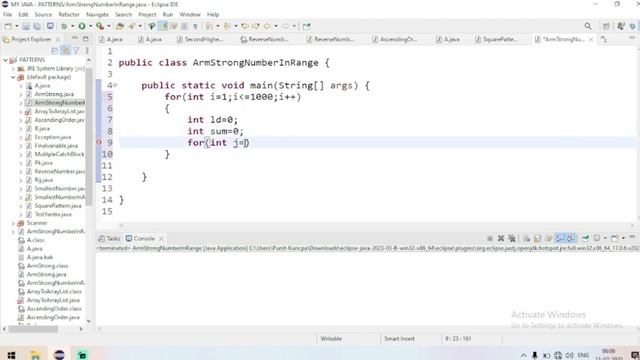This screenshot has height=360, width=640.
Task: Expand the Scanner project node
Action: coord(13,223)
